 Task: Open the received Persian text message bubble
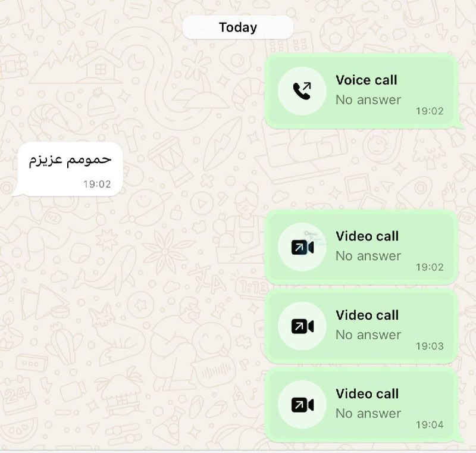[x=68, y=169]
